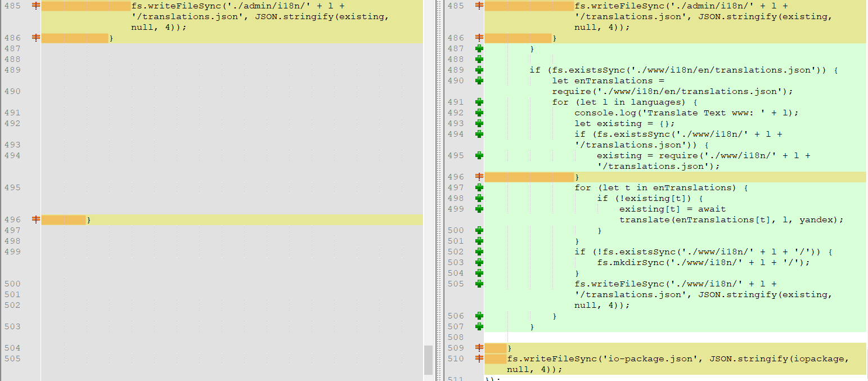Screen dimensions: 868x381
Task: Click 'existing = require(' line 495 code
Action: 703,161
